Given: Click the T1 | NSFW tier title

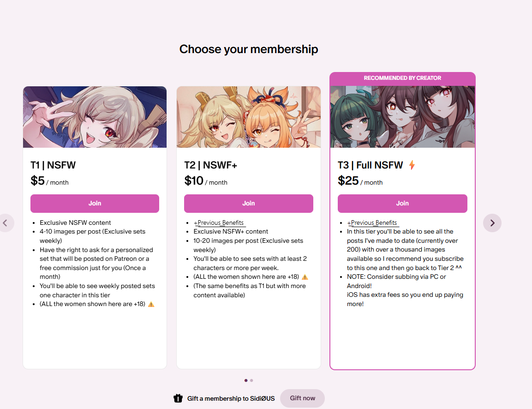Looking at the screenshot, I should [53, 165].
